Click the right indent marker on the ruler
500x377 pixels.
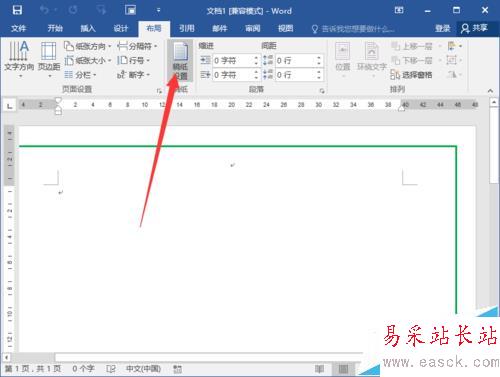[401, 108]
